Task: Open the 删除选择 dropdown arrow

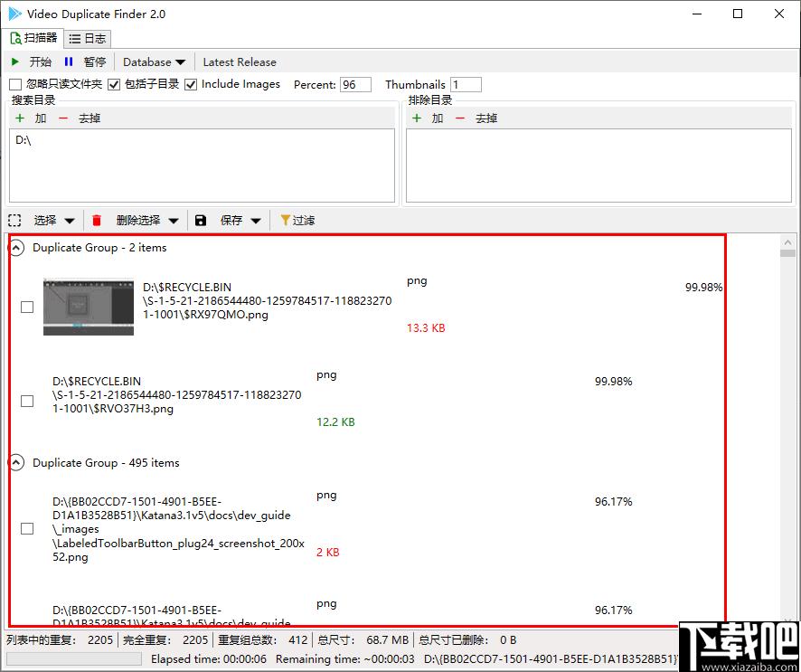Action: 174,221
